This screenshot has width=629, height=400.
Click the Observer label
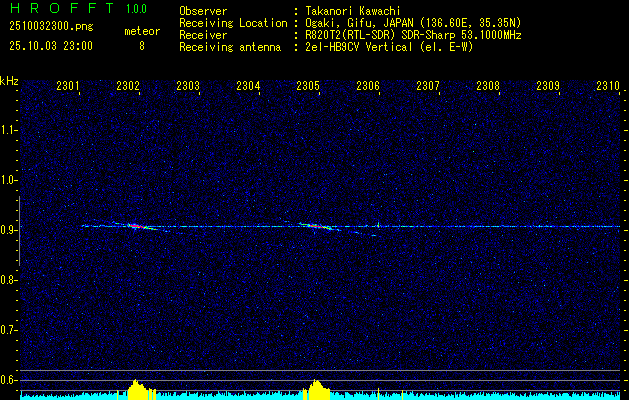203,11
